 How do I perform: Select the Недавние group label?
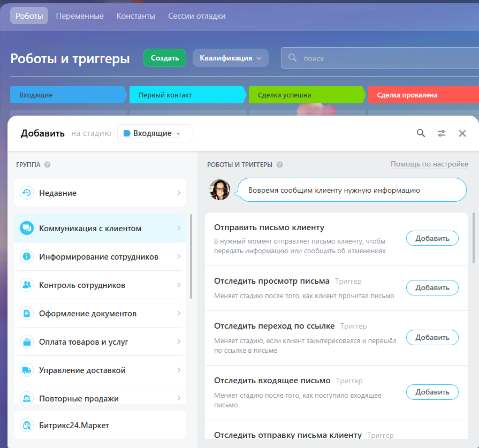click(58, 193)
